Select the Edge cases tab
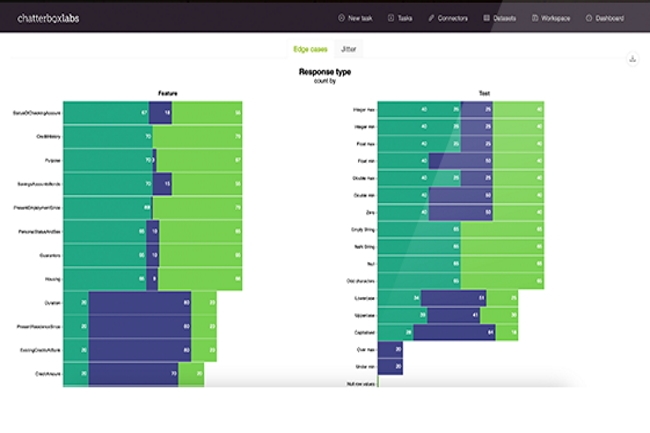 click(311, 48)
